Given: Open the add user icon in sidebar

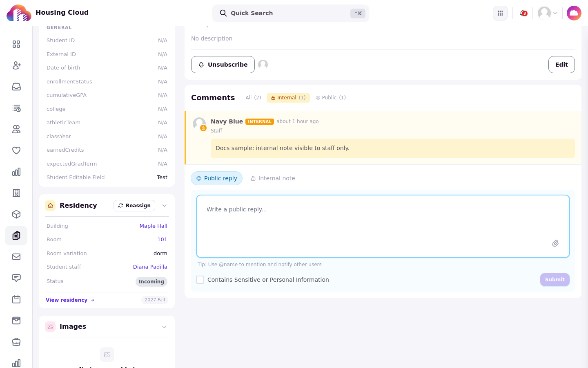Looking at the screenshot, I should tap(16, 65).
